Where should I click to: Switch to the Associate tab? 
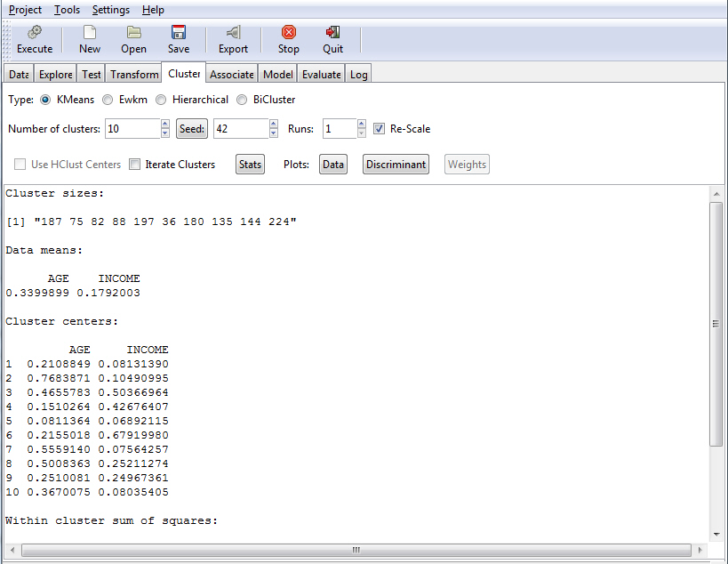coord(232,75)
